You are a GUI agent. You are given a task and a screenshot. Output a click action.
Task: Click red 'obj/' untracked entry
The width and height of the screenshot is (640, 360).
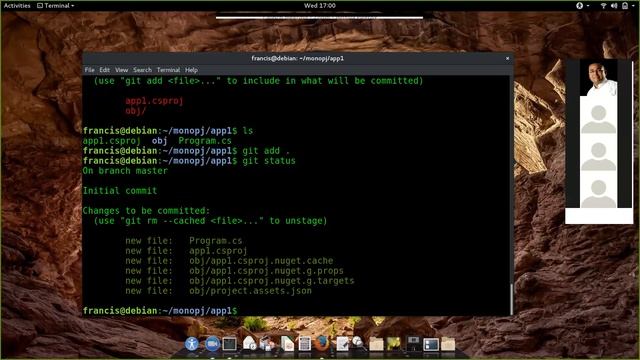[136, 111]
